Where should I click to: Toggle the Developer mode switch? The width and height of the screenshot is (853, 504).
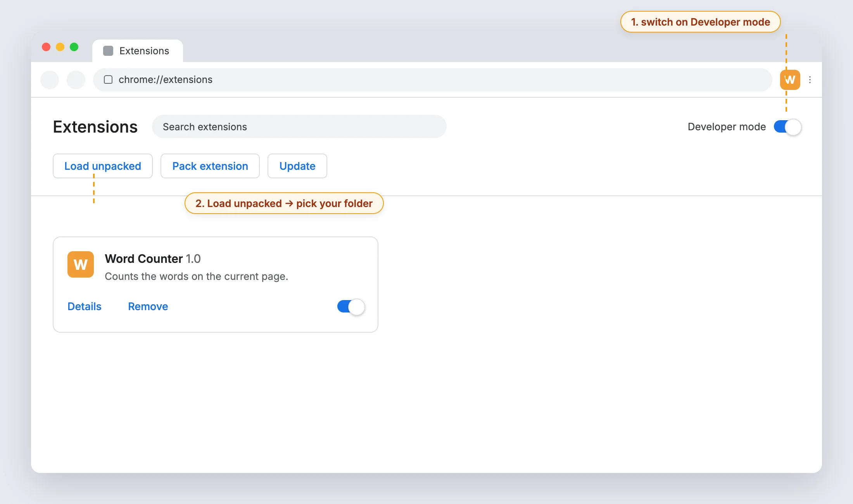787,127
